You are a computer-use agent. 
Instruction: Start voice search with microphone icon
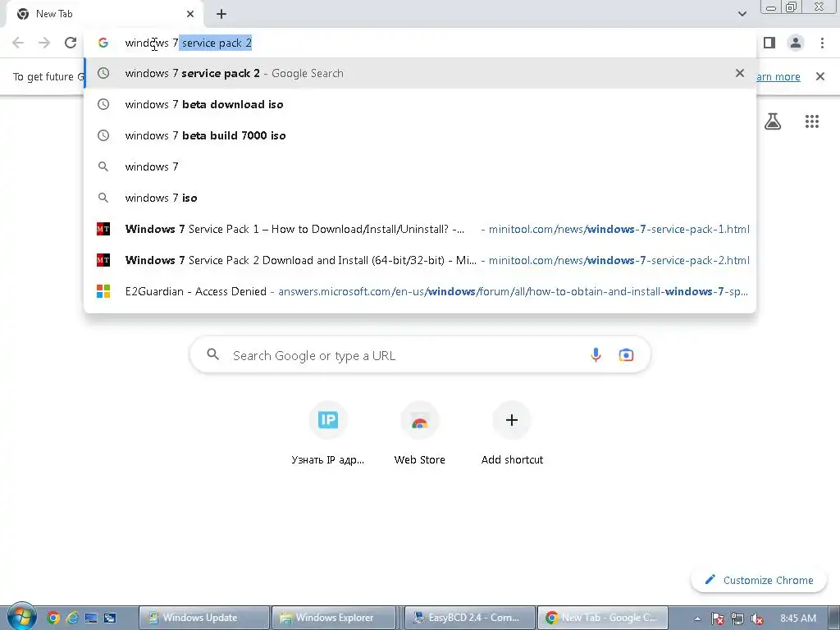coord(596,354)
